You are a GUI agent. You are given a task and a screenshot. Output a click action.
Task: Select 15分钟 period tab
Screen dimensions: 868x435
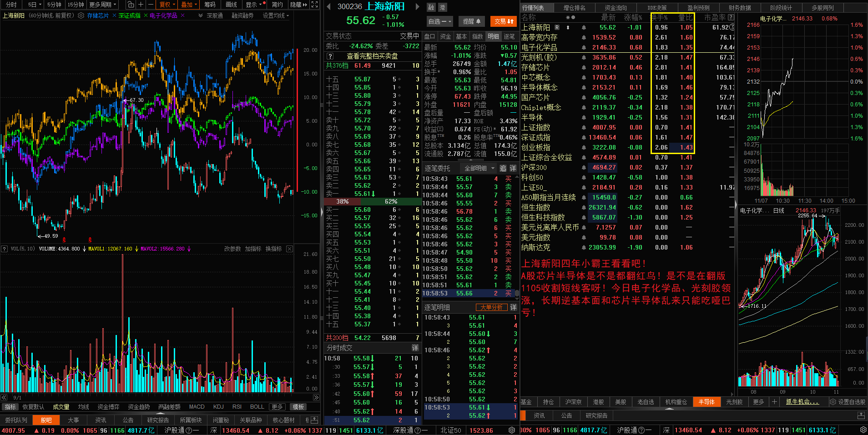76,5
